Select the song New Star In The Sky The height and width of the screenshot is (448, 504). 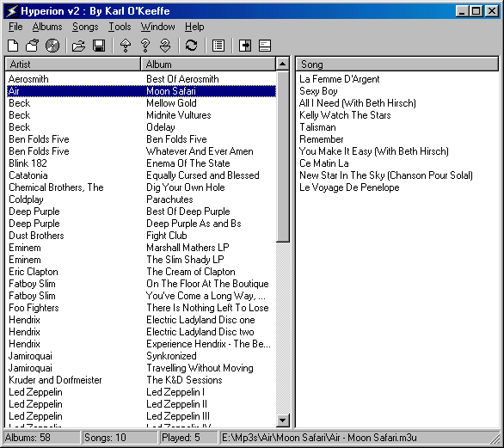point(386,175)
